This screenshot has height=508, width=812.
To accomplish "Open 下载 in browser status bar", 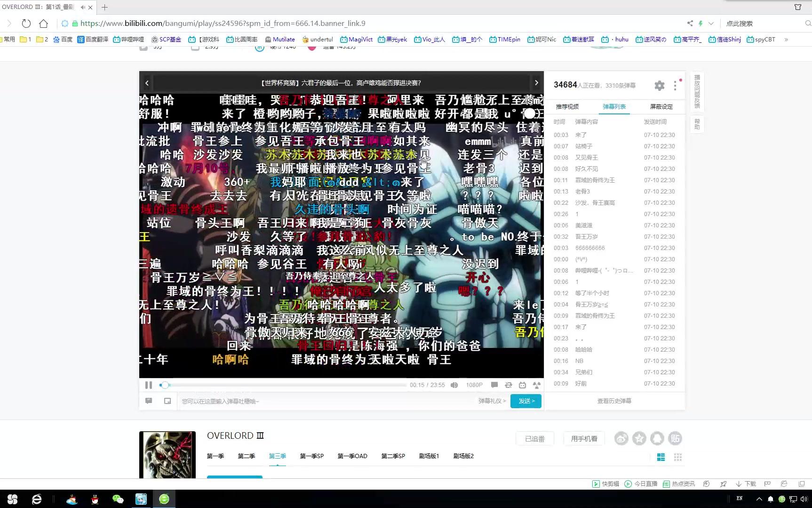I will click(x=746, y=484).
